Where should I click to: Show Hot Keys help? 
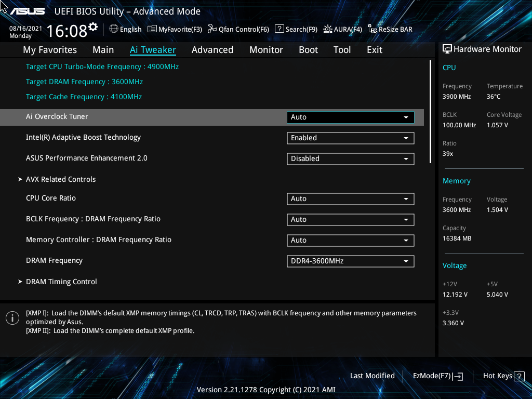(503, 376)
